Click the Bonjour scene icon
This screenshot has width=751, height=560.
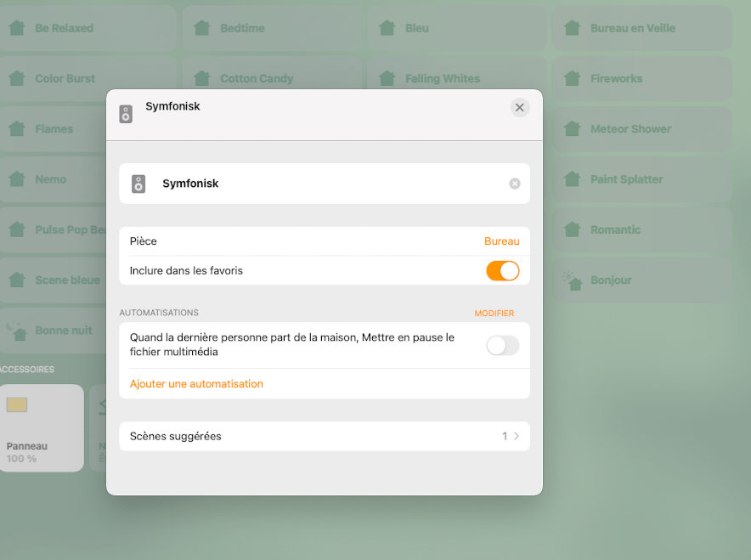573,280
